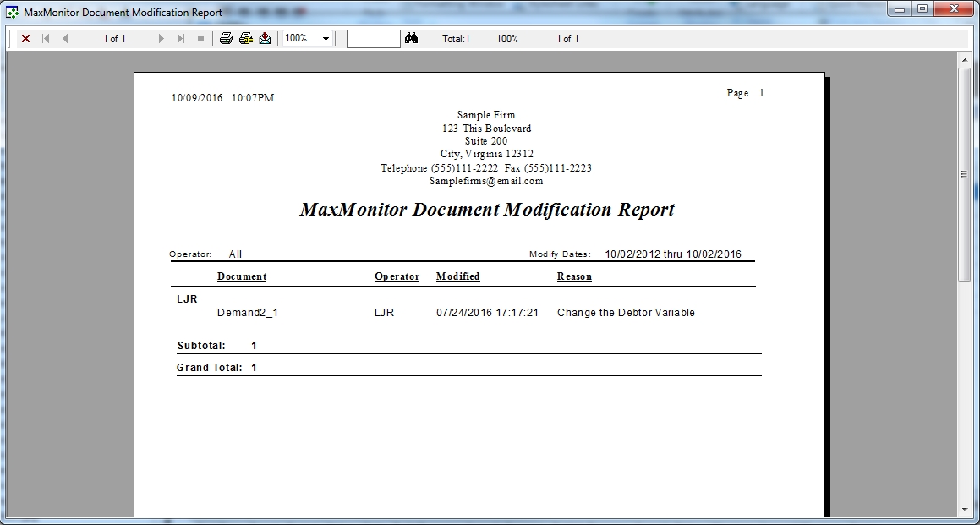Click the search text input field

373,39
